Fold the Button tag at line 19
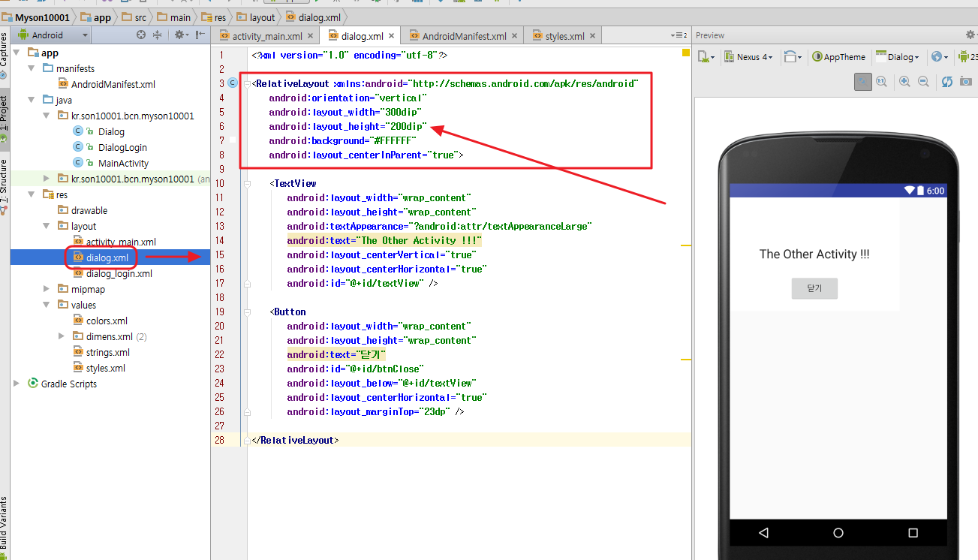The height and width of the screenshot is (560, 978). (246, 312)
